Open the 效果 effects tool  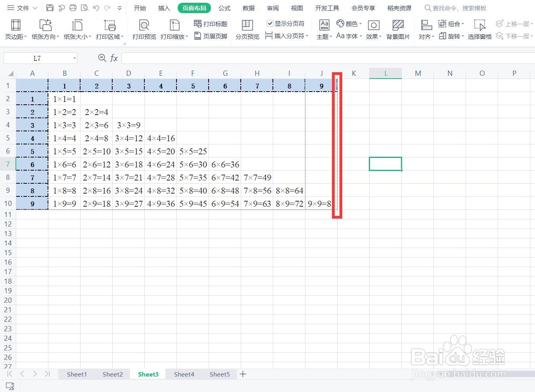pos(374,30)
